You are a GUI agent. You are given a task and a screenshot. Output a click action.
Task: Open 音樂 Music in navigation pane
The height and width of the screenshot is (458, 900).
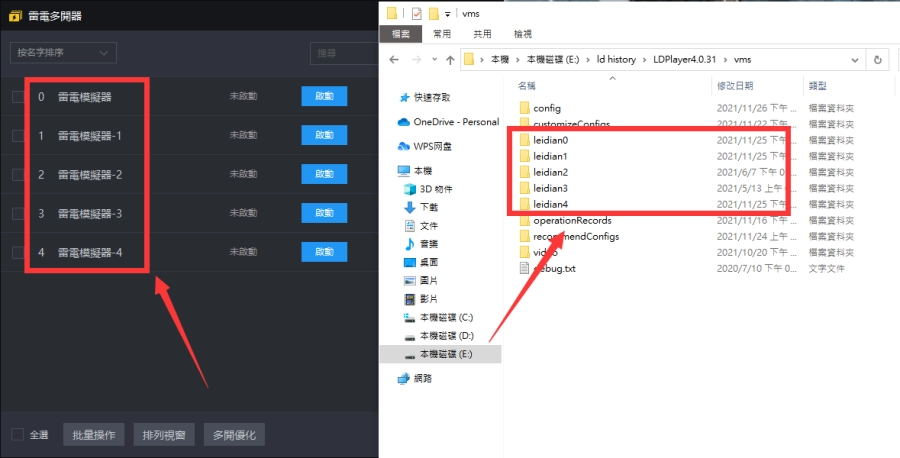422,244
